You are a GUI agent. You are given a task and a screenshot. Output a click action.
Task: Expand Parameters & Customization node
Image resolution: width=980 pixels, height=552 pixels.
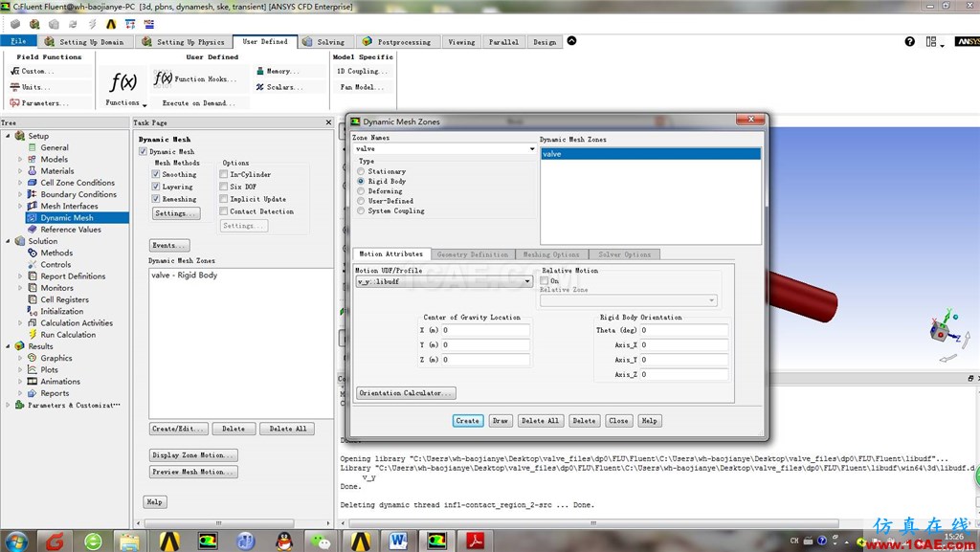click(x=8, y=406)
